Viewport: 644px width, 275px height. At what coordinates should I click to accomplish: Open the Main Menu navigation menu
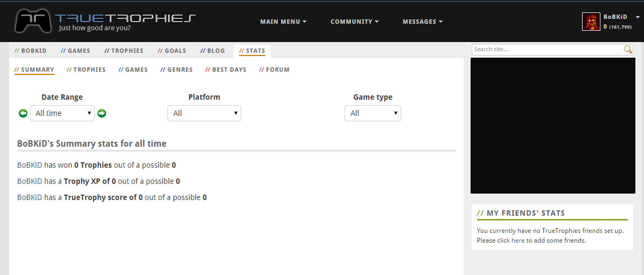[283, 22]
